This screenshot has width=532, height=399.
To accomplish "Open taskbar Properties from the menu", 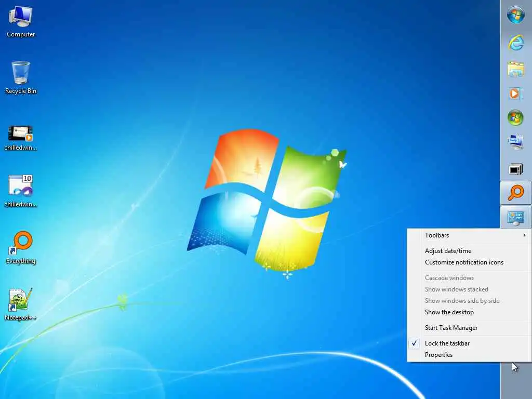I will (x=469, y=355).
